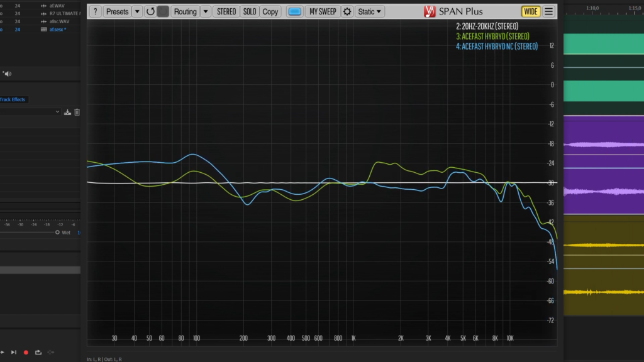Click the waveform icon beside afnc.WAV
Image resolution: width=644 pixels, height=362 pixels.
(x=44, y=21)
